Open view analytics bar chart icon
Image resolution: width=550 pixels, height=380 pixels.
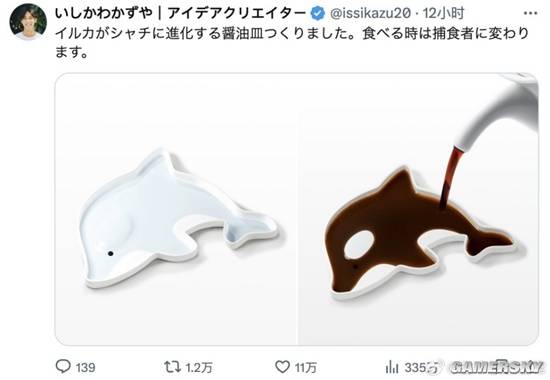(392, 367)
